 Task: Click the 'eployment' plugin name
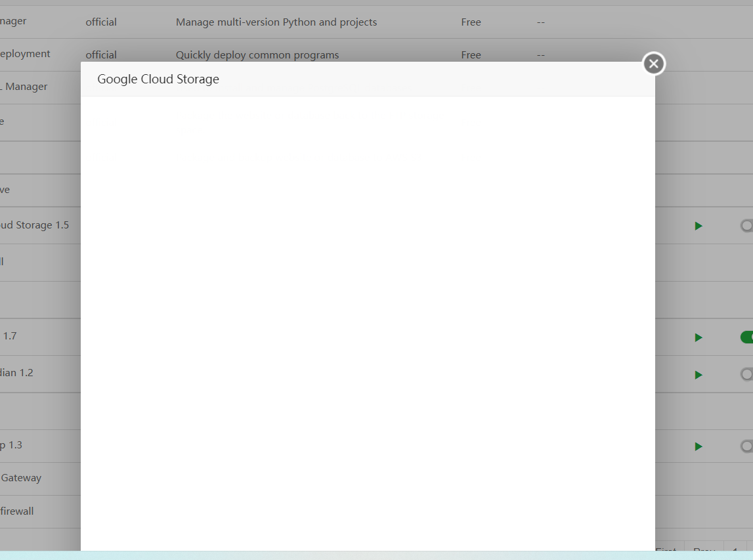(x=25, y=54)
